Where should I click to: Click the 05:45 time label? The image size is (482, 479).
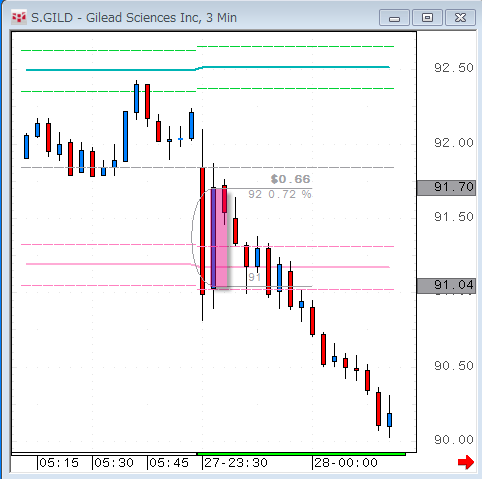[x=169, y=463]
